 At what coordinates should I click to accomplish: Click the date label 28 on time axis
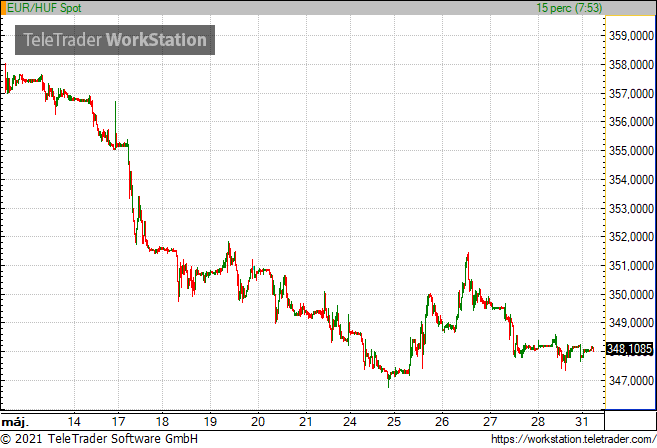[x=538, y=422]
